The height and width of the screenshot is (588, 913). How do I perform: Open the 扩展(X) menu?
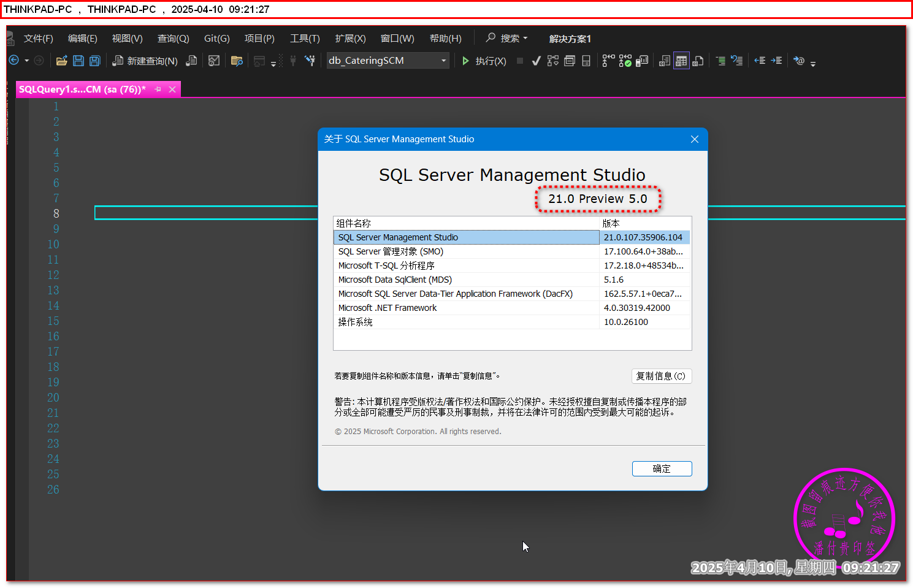350,38
